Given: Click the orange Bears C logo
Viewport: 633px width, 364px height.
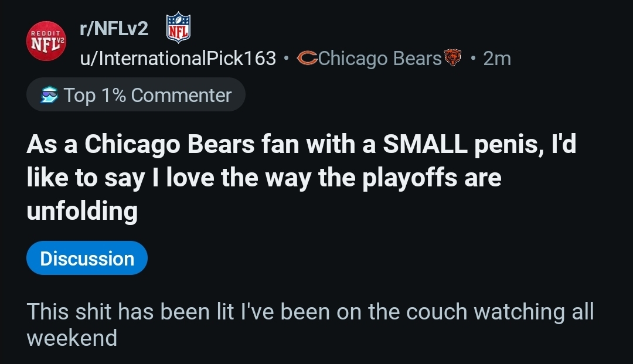Looking at the screenshot, I should click(x=307, y=58).
